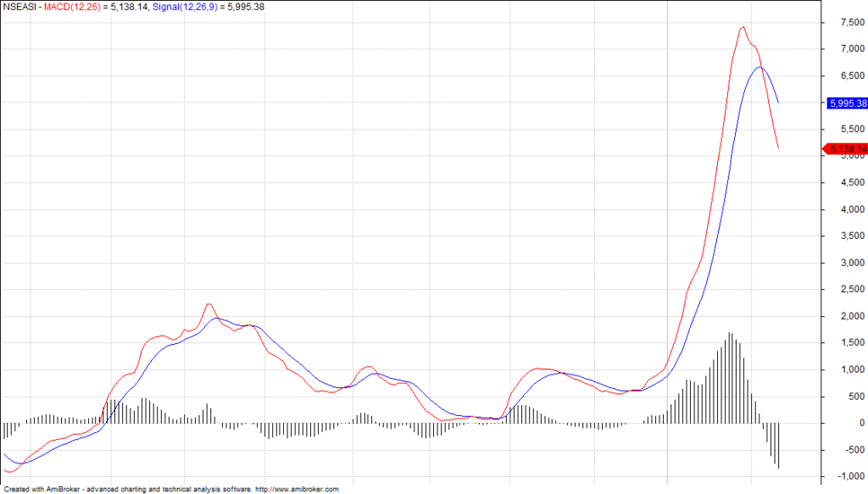Click the highest peak of the blue Signal line

click(759, 67)
